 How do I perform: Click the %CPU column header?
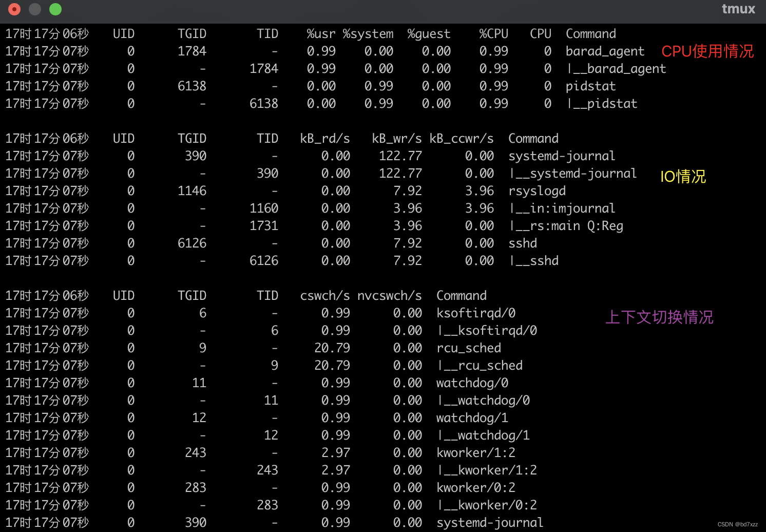(x=493, y=34)
